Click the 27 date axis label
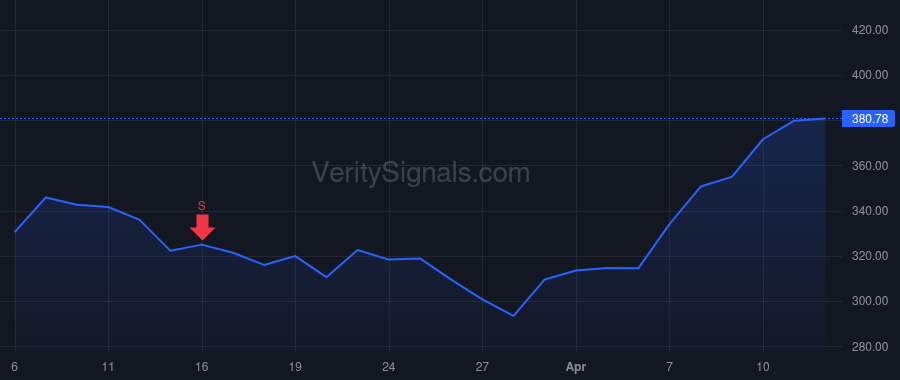900x380 pixels. [x=482, y=366]
